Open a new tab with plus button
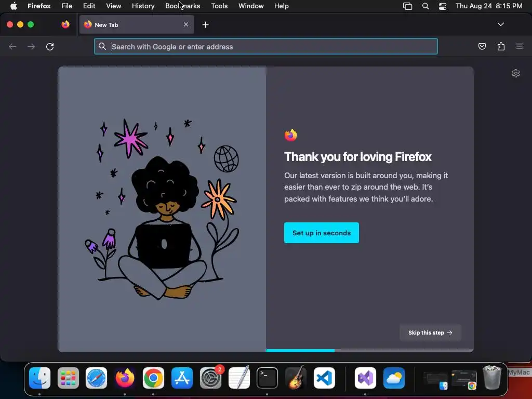The height and width of the screenshot is (399, 532). [x=205, y=25]
